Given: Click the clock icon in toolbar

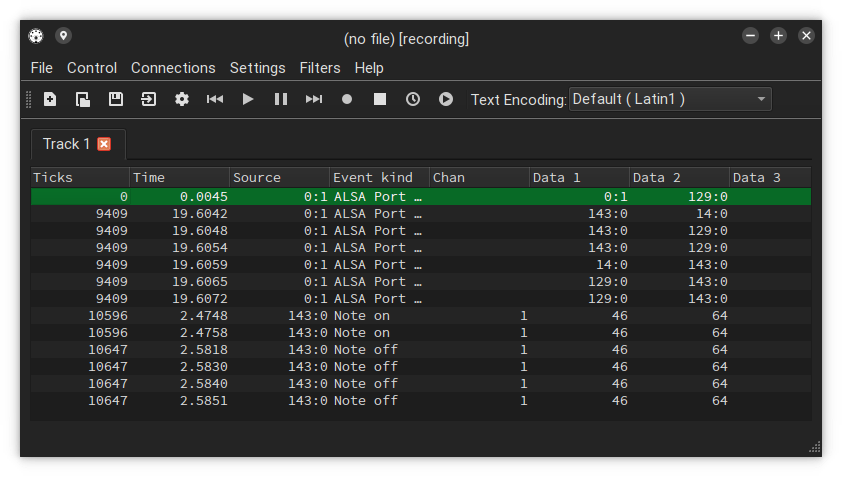Looking at the screenshot, I should pyautogui.click(x=413, y=99).
